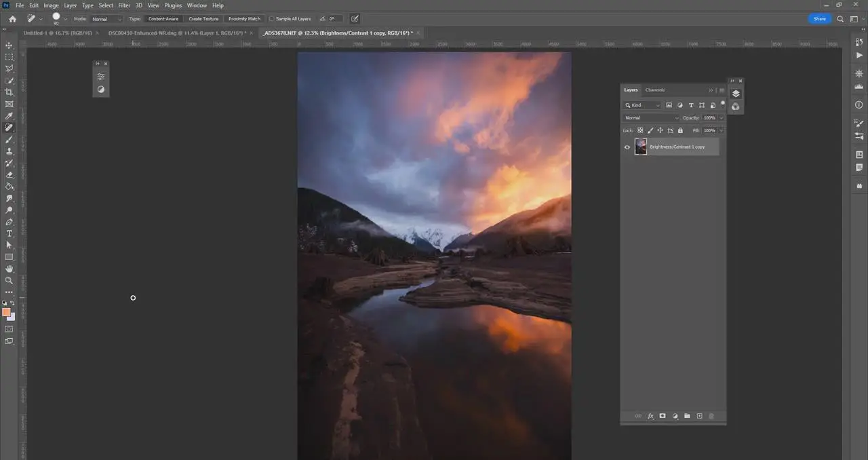Create a new layer plus icon

[x=699, y=416]
